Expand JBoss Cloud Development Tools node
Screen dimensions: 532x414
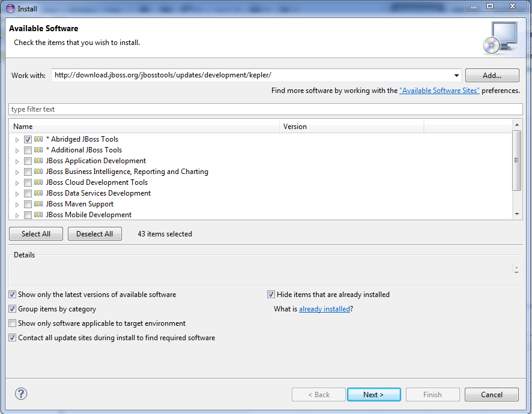coord(17,183)
